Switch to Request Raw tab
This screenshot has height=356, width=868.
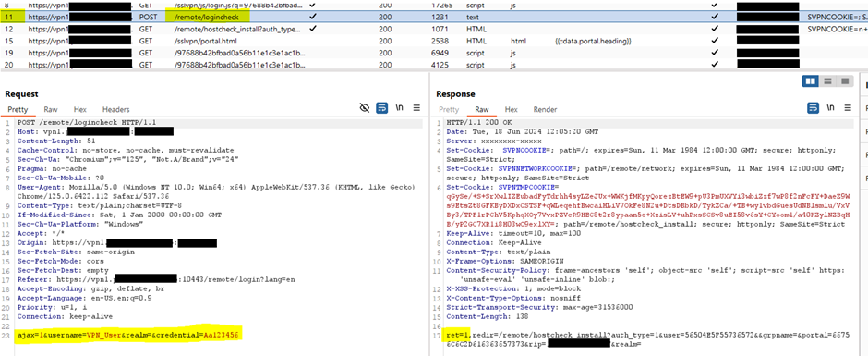(x=51, y=110)
